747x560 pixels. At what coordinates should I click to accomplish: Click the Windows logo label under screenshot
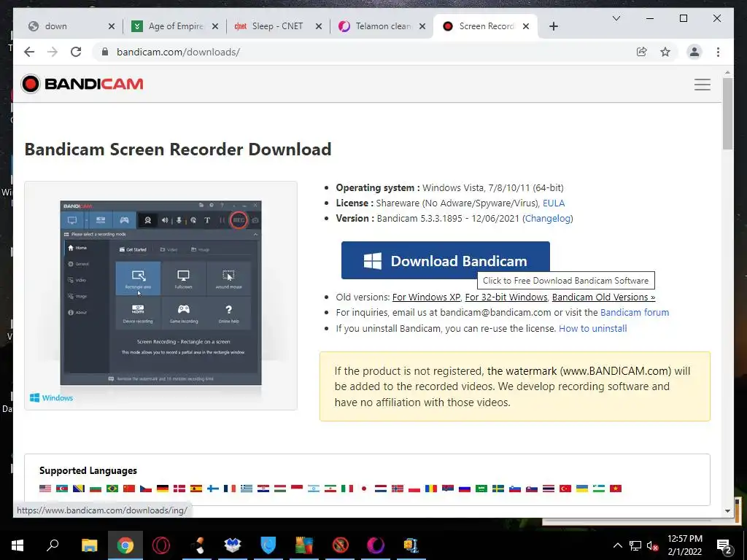(52, 397)
